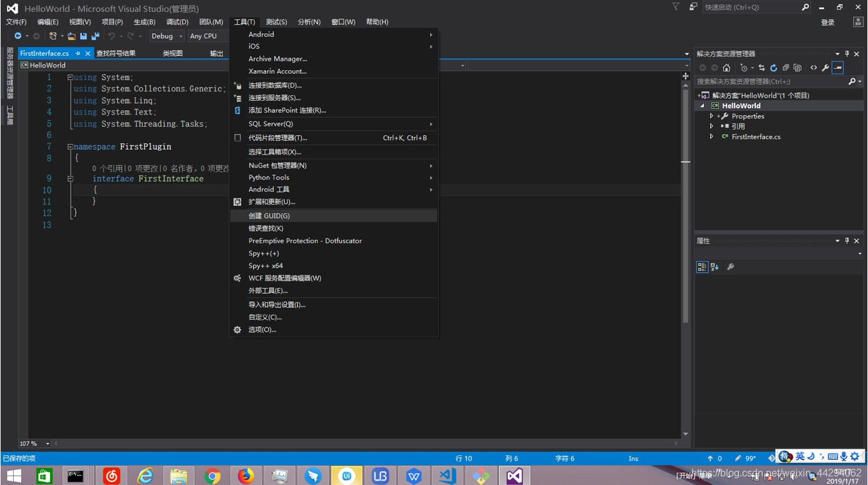Click the Firefox icon on the taskbar
This screenshot has width=868, height=485.
pyautogui.click(x=246, y=476)
